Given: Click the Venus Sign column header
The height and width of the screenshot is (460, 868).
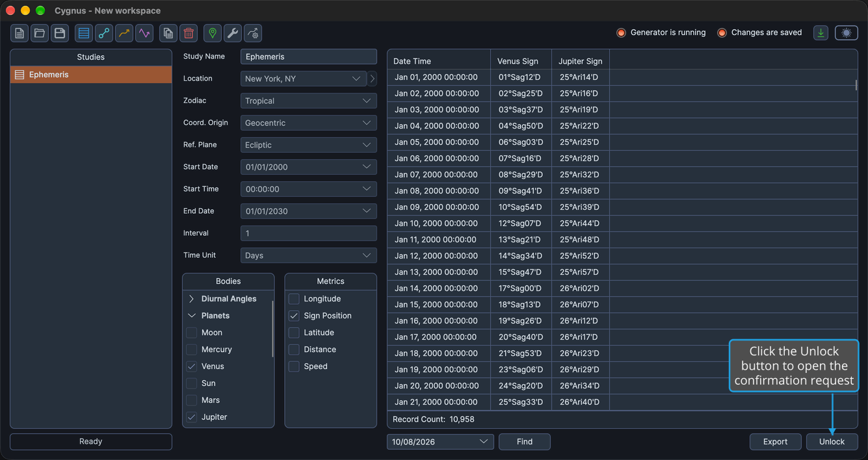Looking at the screenshot, I should click(x=521, y=61).
